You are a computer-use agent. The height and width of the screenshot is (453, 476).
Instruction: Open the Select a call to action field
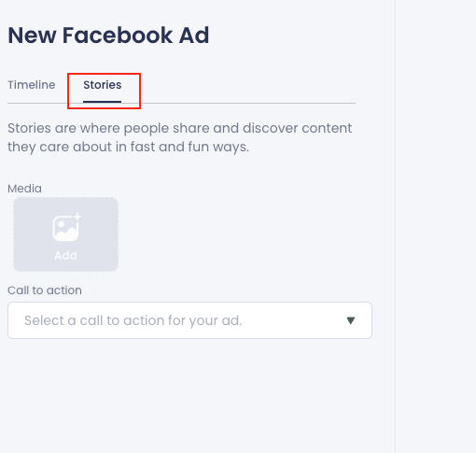pyautogui.click(x=189, y=320)
